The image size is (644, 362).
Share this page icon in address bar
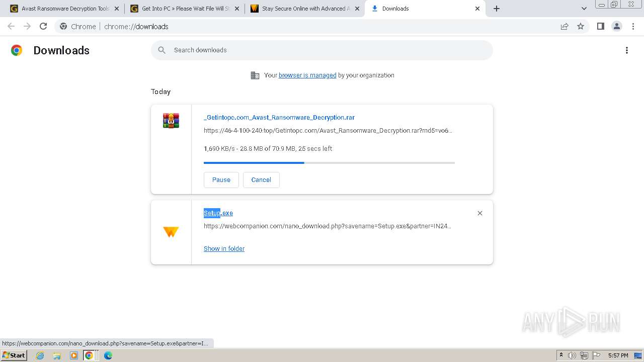tap(565, 26)
